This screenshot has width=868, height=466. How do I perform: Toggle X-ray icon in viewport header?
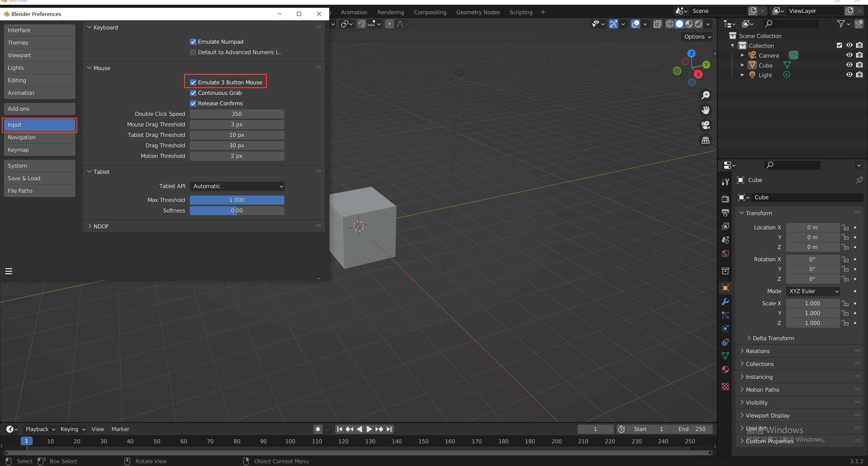tap(657, 24)
